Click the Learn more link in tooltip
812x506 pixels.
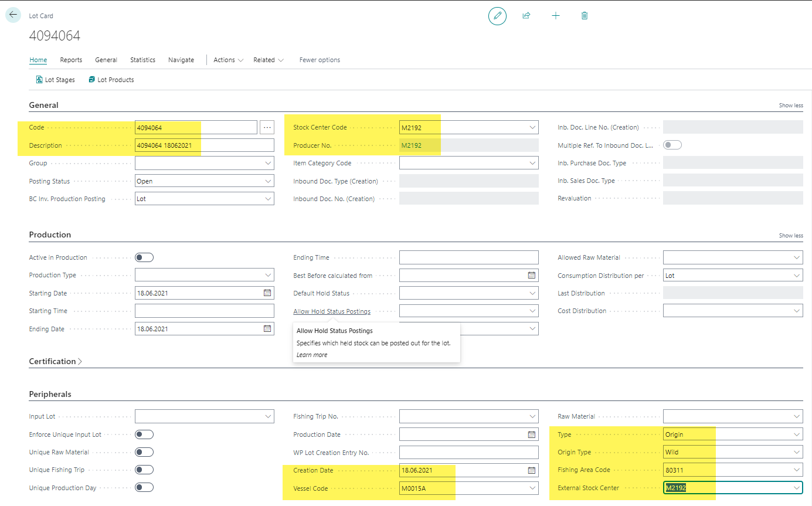pyautogui.click(x=312, y=355)
